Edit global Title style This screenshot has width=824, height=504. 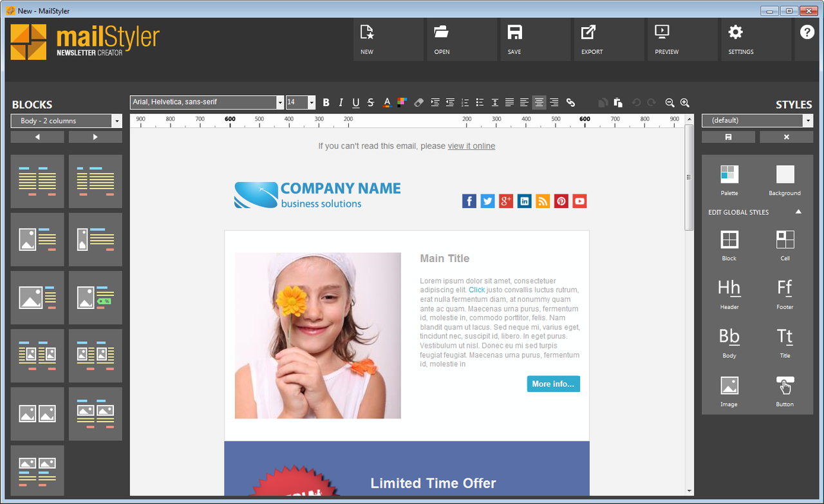pos(785,342)
